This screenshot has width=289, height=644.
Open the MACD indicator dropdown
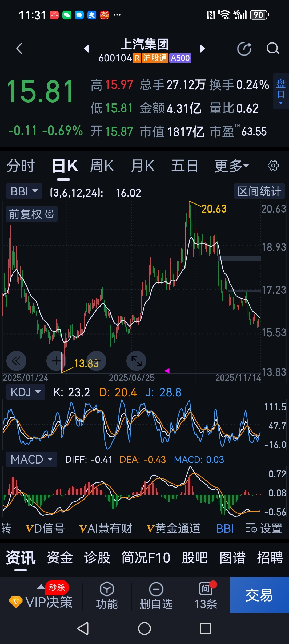[x=32, y=460]
